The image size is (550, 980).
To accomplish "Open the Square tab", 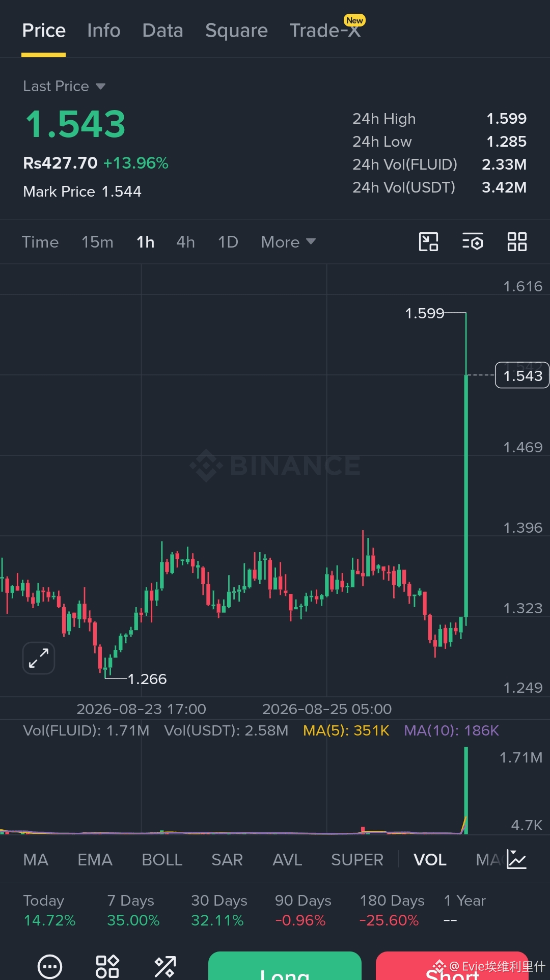I will point(236,31).
